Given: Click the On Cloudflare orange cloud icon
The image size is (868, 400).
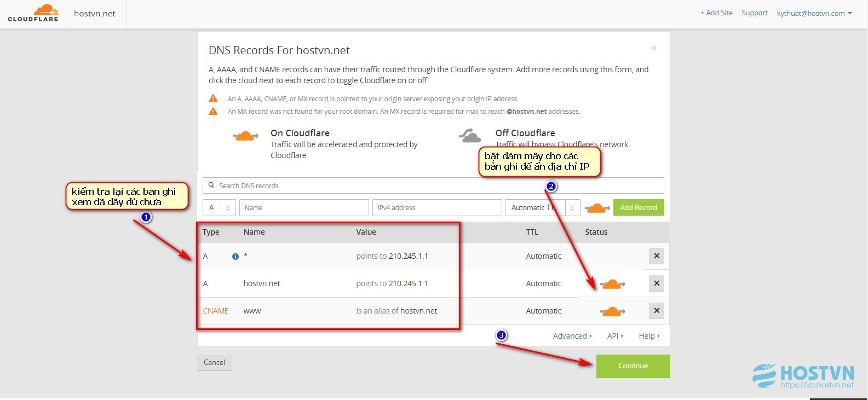Looking at the screenshot, I should [x=246, y=136].
